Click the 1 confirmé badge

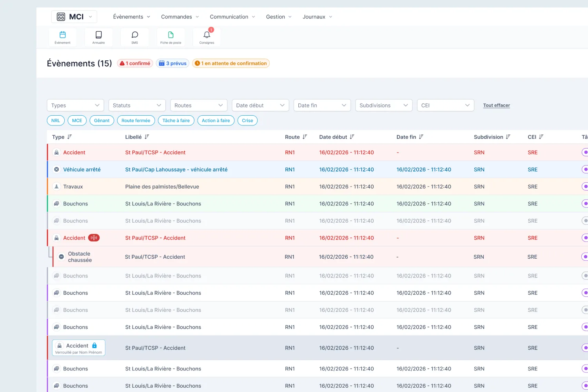(x=135, y=64)
